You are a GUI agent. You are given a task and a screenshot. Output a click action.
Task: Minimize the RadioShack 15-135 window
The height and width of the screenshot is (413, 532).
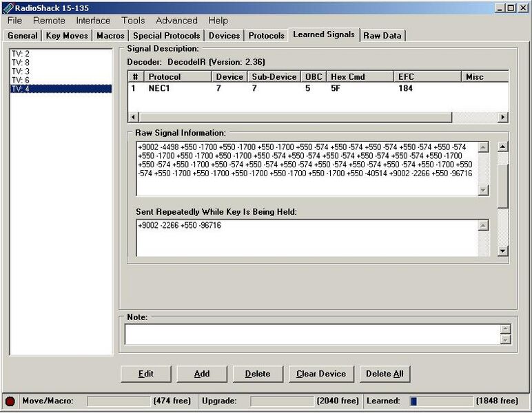coord(500,8)
